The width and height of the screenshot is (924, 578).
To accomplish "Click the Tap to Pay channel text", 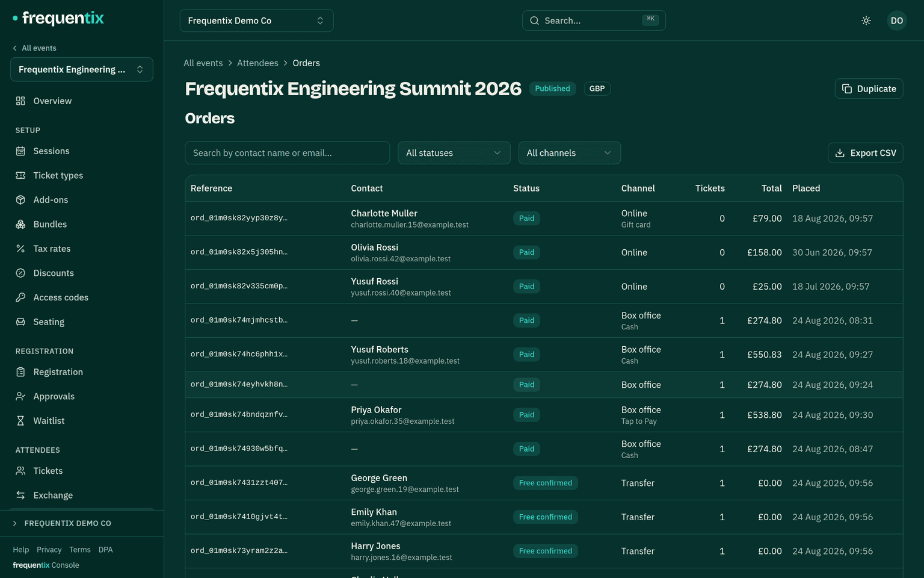I will point(639,421).
